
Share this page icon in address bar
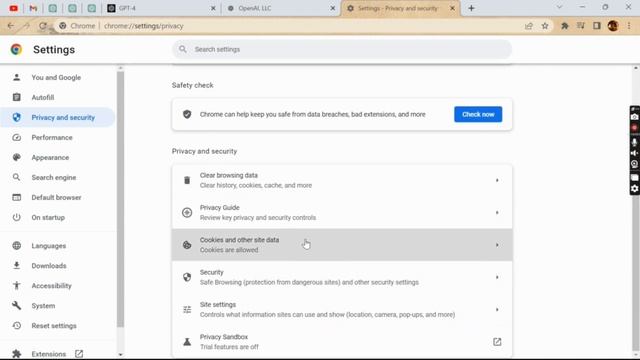[x=529, y=26]
